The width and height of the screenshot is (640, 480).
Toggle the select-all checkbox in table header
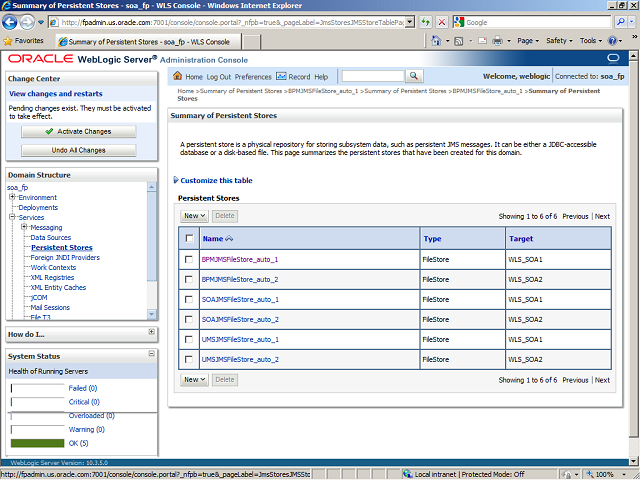point(189,238)
